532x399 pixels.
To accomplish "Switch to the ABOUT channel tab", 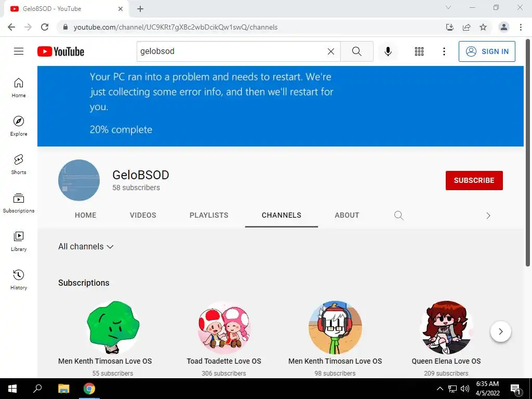I will pyautogui.click(x=347, y=215).
